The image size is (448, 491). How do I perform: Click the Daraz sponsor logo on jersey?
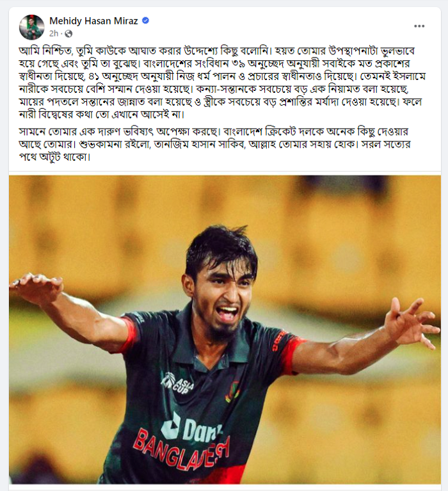[x=191, y=429]
